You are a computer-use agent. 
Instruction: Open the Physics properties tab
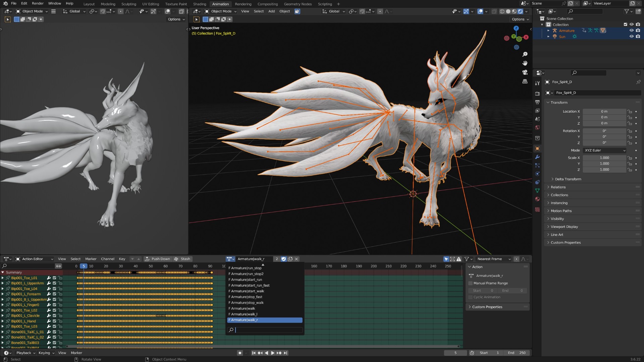click(x=537, y=174)
